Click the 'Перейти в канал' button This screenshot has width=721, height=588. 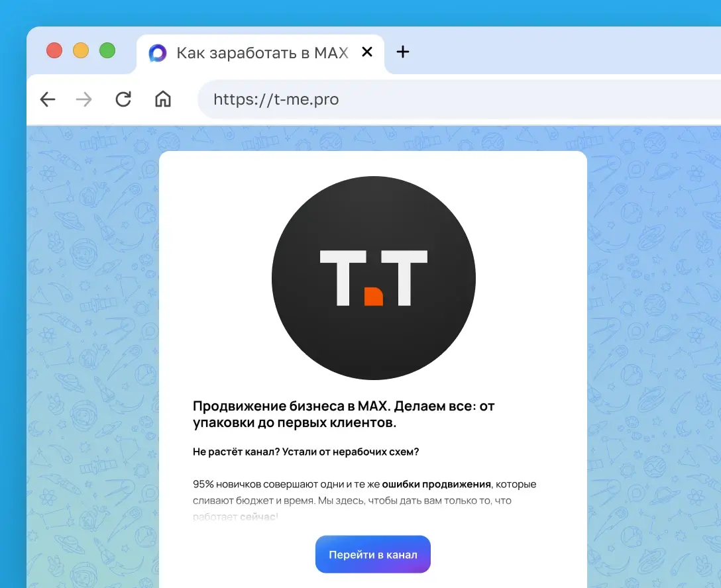coord(373,554)
